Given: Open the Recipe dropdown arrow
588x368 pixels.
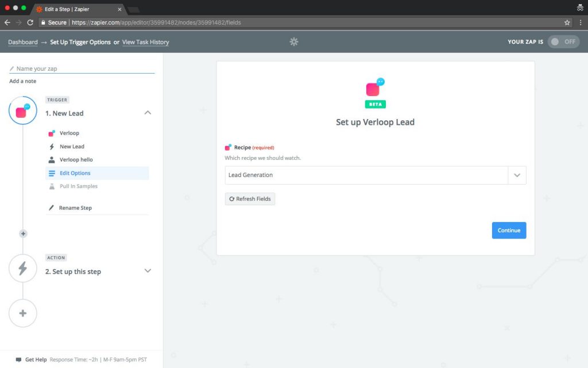Looking at the screenshot, I should click(517, 175).
